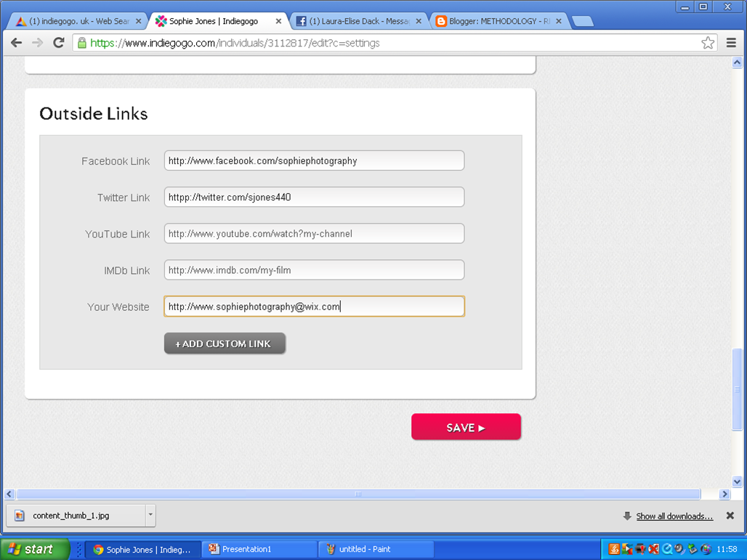Switch to the Blogger METHODOLOGY tab

(x=499, y=21)
